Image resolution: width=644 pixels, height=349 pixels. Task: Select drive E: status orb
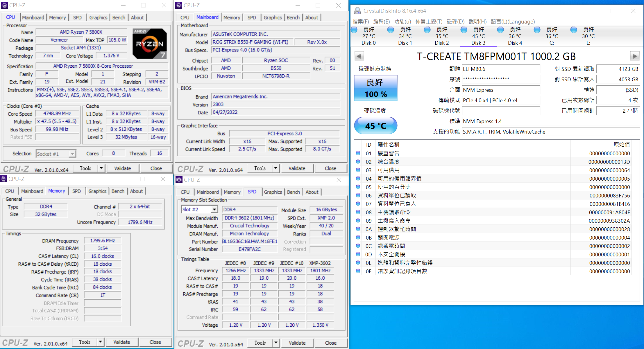tap(574, 30)
